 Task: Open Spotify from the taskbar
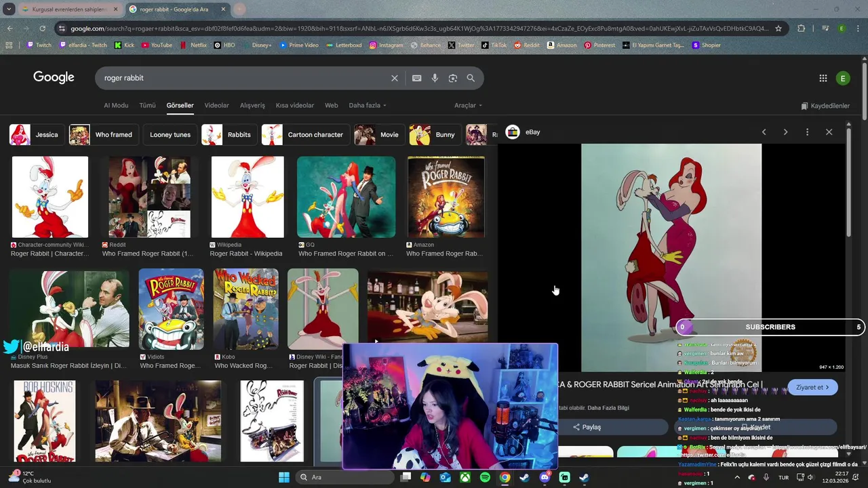[485, 477]
